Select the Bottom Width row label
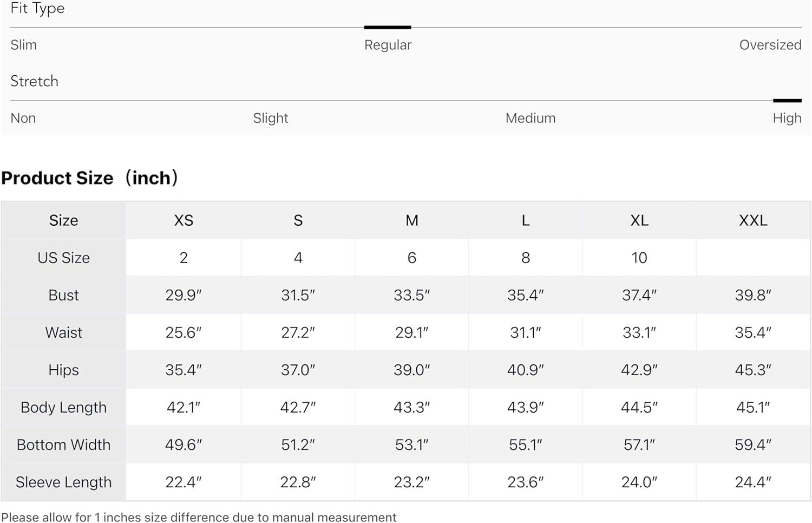 point(63,444)
